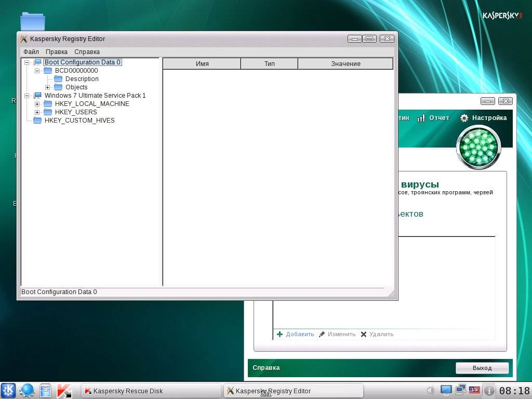Select the Description key

point(82,79)
